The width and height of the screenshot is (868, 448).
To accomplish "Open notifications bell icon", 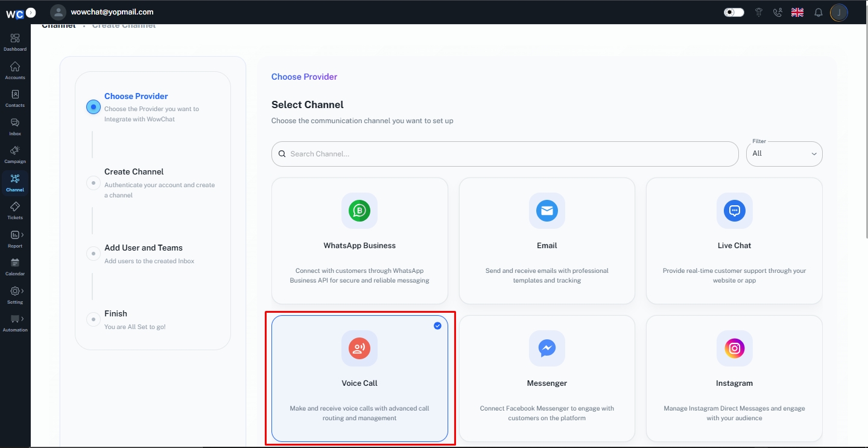I will pyautogui.click(x=819, y=12).
